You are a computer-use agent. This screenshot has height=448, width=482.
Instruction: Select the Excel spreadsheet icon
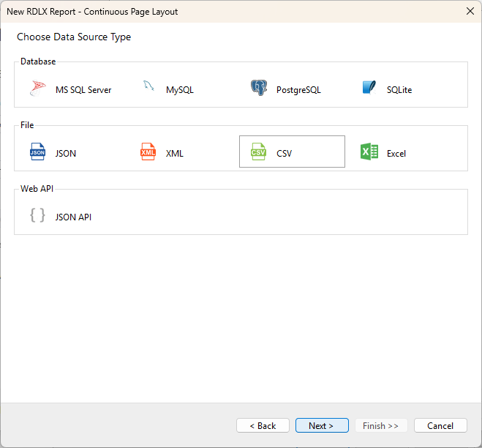tap(369, 152)
